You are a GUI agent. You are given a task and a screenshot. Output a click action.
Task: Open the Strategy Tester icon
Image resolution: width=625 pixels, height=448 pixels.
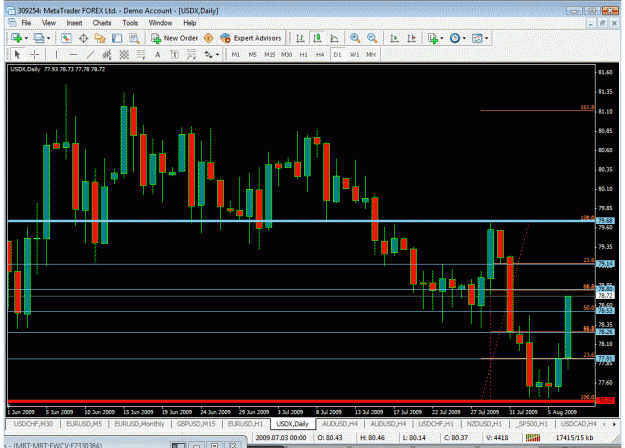[x=134, y=38]
